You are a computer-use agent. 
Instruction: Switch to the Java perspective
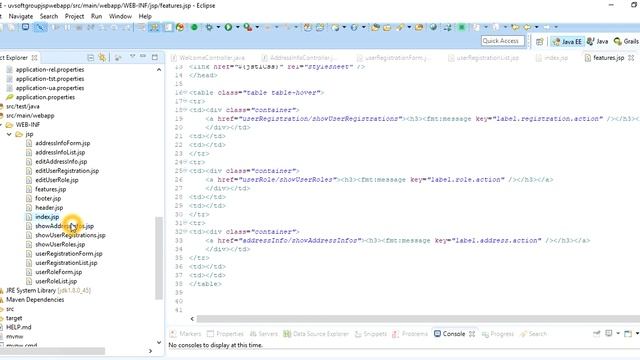click(x=597, y=41)
